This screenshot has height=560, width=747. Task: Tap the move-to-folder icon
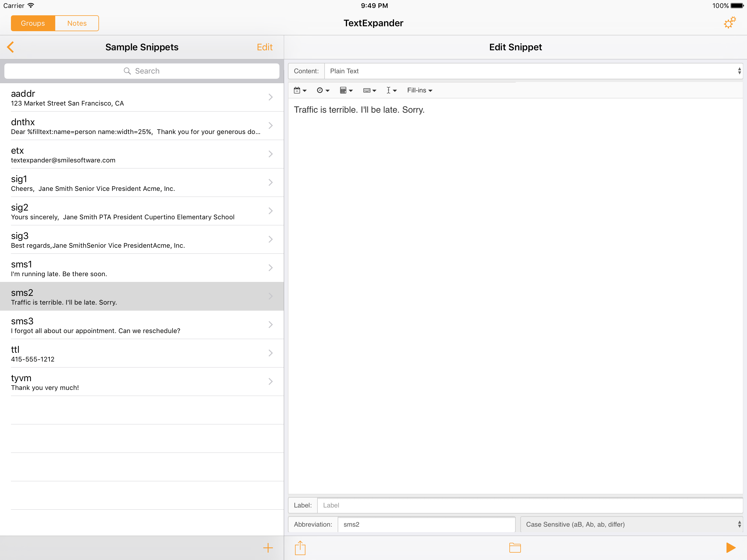point(515,547)
